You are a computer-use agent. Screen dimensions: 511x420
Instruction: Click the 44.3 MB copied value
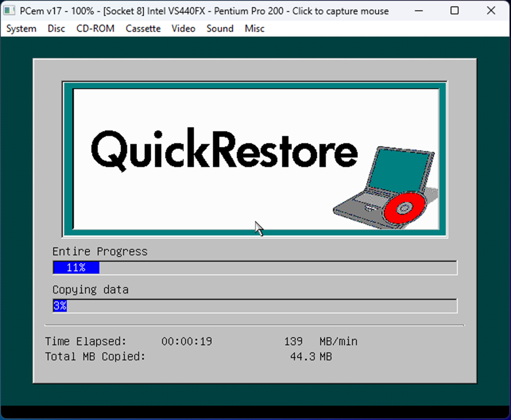[x=311, y=356]
